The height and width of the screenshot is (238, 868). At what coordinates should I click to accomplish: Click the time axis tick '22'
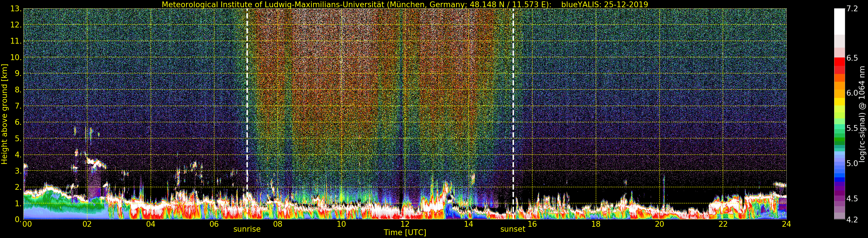[x=723, y=224]
